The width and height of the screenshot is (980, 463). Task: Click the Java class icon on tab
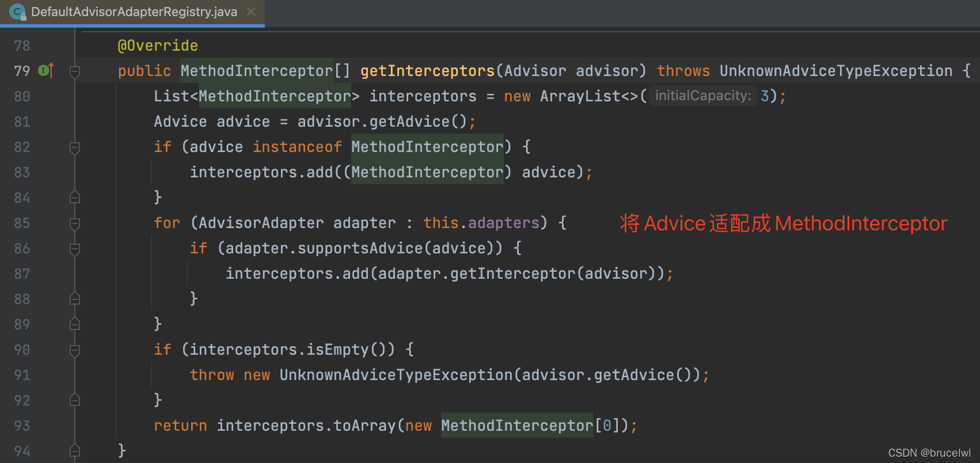17,12
